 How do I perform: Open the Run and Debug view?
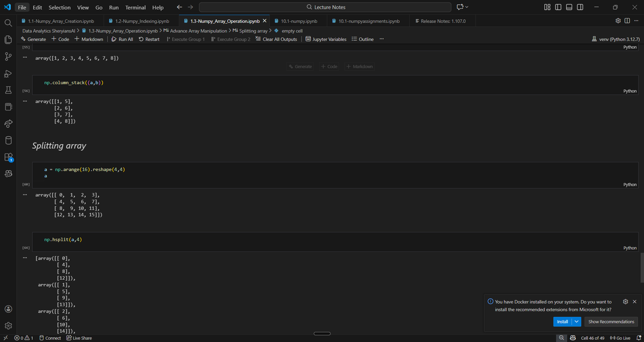pyautogui.click(x=8, y=73)
